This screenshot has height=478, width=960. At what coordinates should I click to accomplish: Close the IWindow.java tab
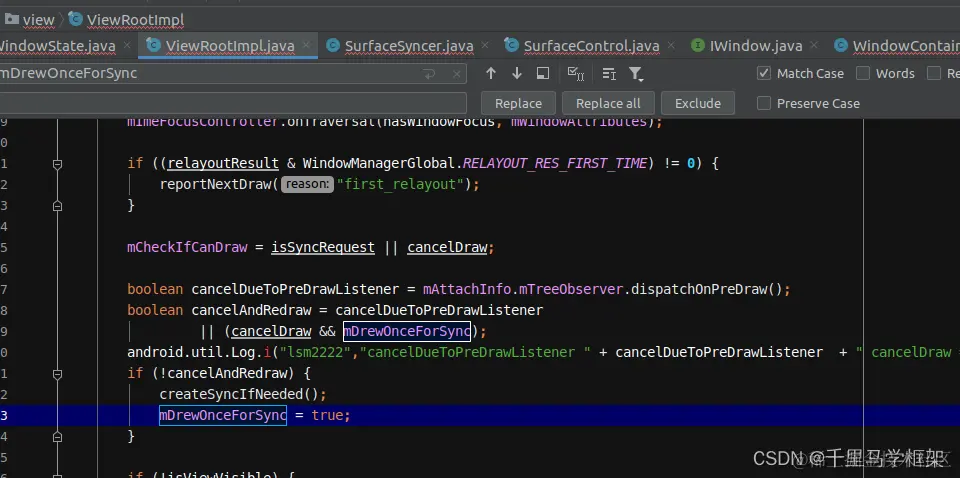click(x=814, y=45)
